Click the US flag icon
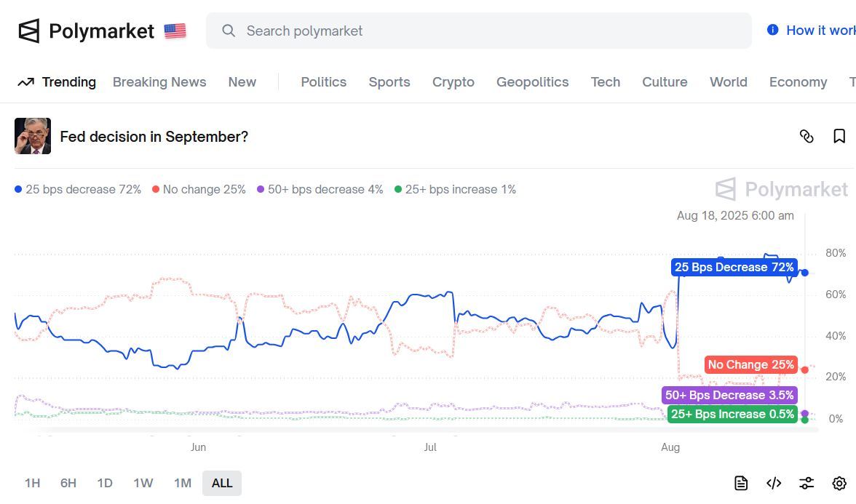The width and height of the screenshot is (856, 504). pyautogui.click(x=175, y=31)
